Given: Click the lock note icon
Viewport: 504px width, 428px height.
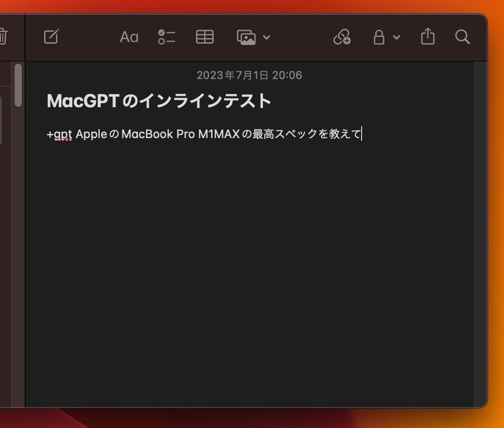Looking at the screenshot, I should point(379,37).
